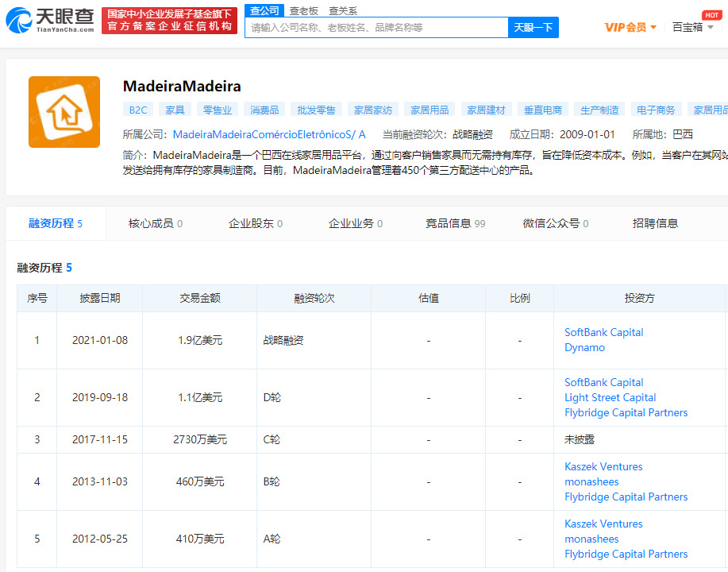This screenshot has width=728, height=572.
Task: Click the 家居建材 tag
Action: tap(486, 110)
